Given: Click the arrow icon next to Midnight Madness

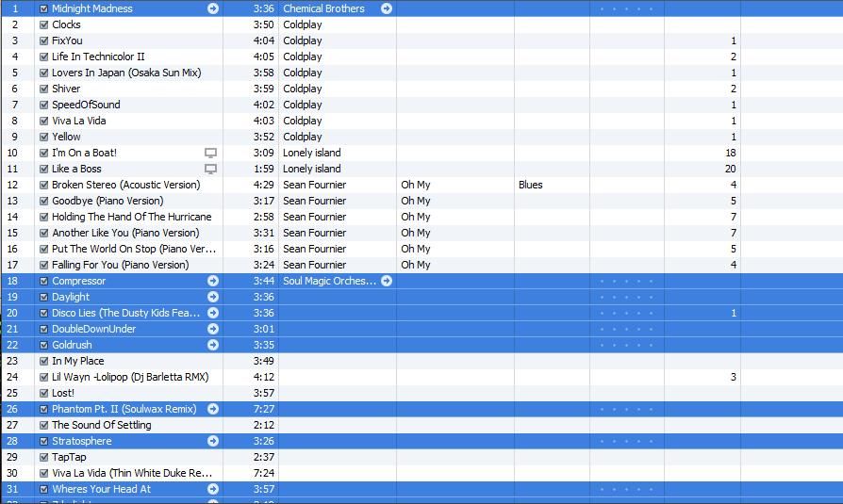Looking at the screenshot, I should tap(213, 8).
